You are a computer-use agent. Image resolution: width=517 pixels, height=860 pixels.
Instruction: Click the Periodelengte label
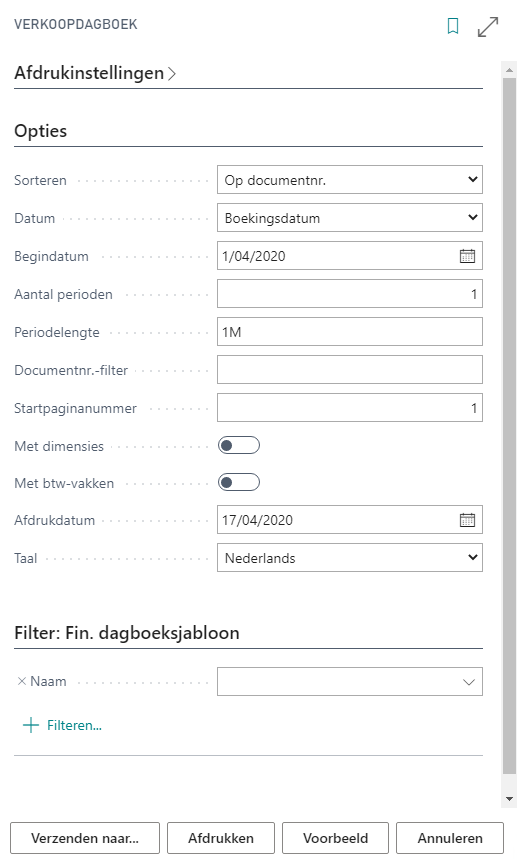click(x=57, y=332)
